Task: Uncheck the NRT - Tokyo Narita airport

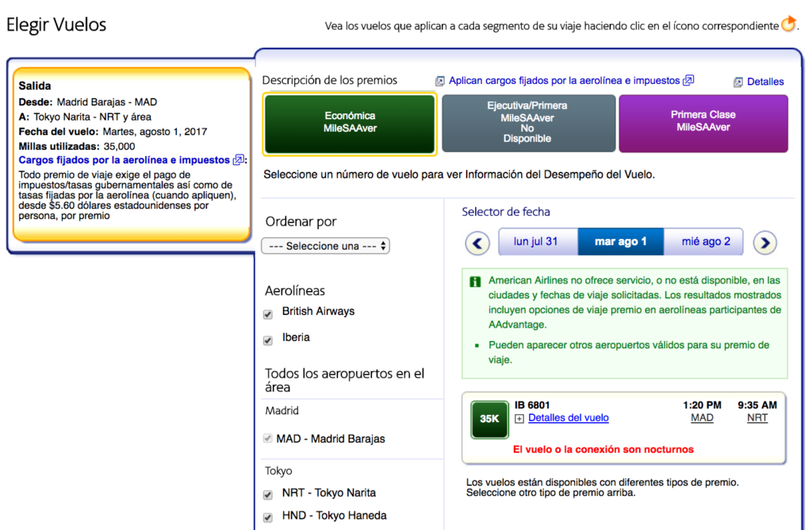Action: pyautogui.click(x=268, y=494)
